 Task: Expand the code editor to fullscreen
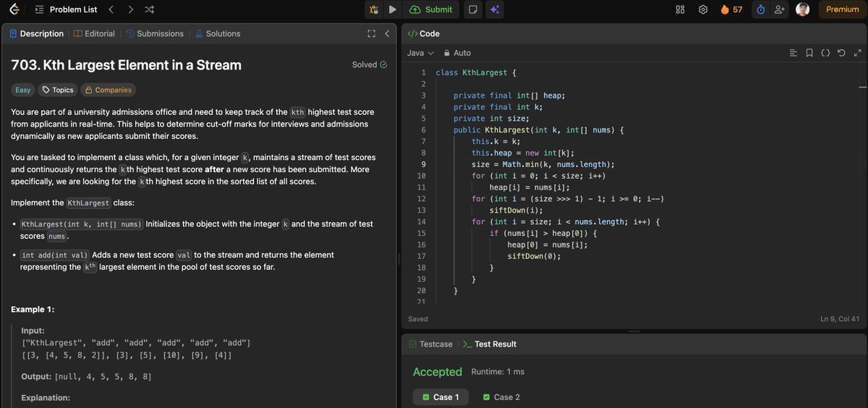[x=858, y=53]
